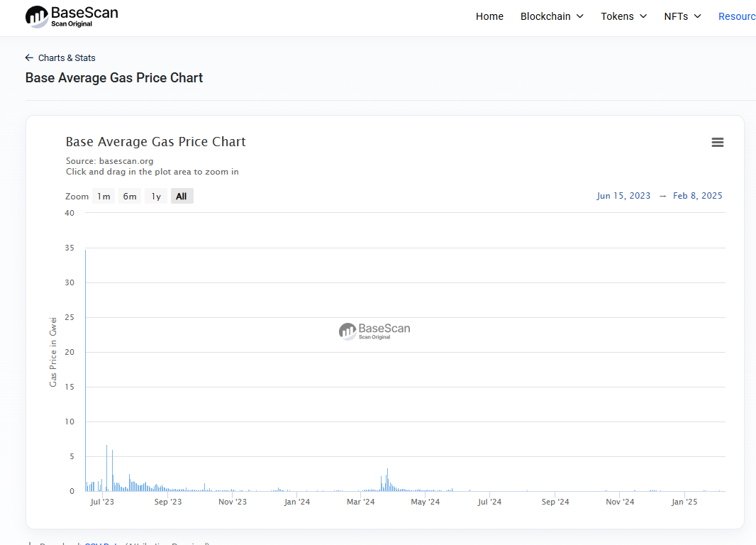Viewport: 756px width, 545px height.
Task: Select the 1y zoom range
Action: (156, 197)
